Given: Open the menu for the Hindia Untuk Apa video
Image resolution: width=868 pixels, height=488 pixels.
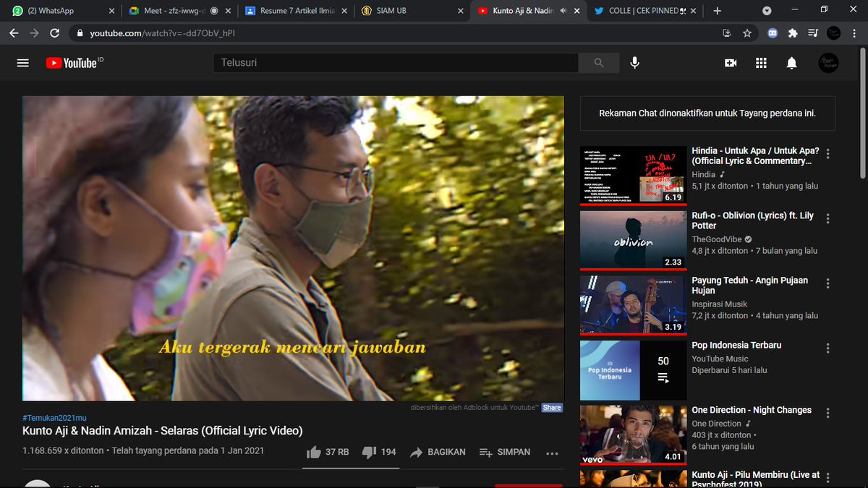Looking at the screenshot, I should point(828,154).
